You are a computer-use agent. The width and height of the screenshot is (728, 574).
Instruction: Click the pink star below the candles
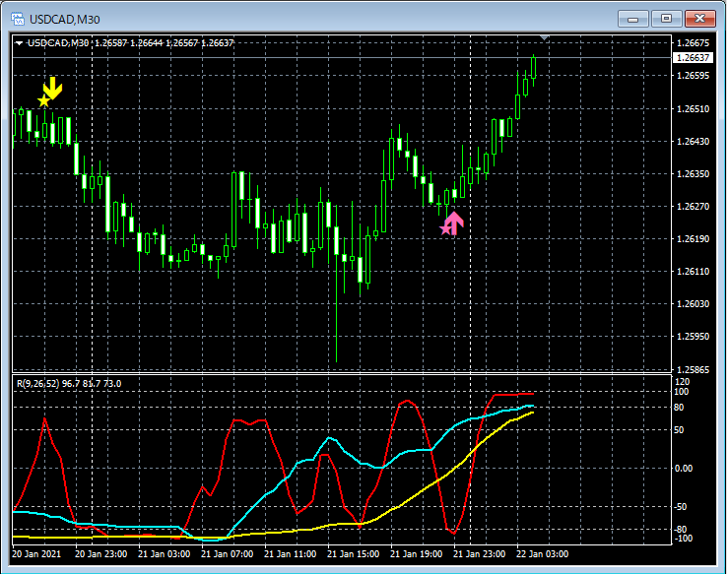pos(444,228)
